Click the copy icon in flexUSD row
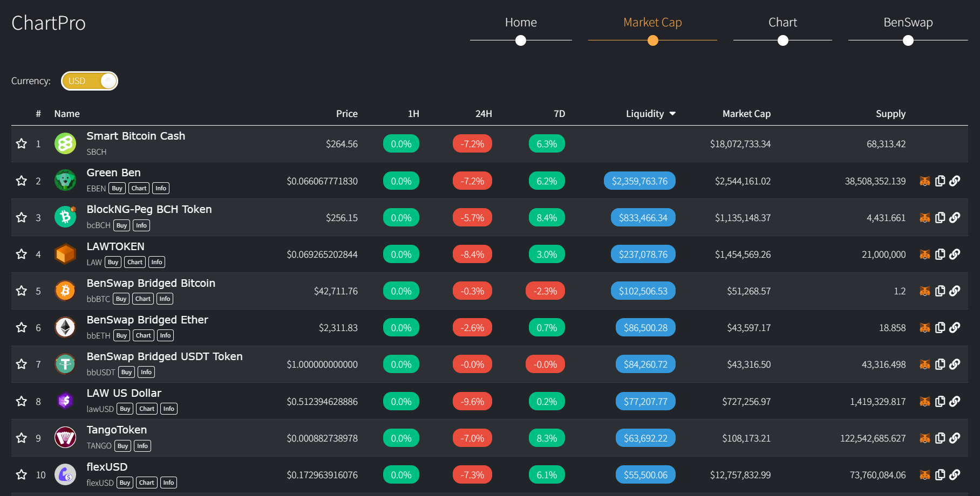Viewport: 980px width, 496px height. pyautogui.click(x=940, y=475)
